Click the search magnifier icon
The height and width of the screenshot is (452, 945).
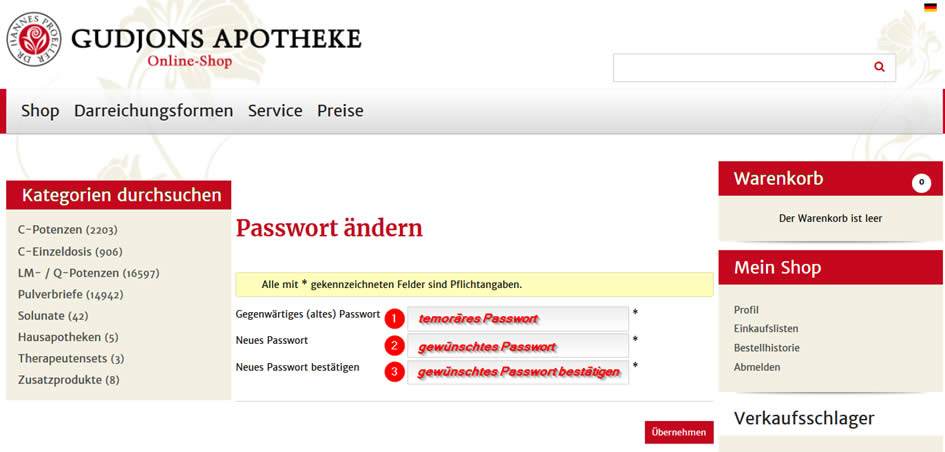(x=879, y=67)
